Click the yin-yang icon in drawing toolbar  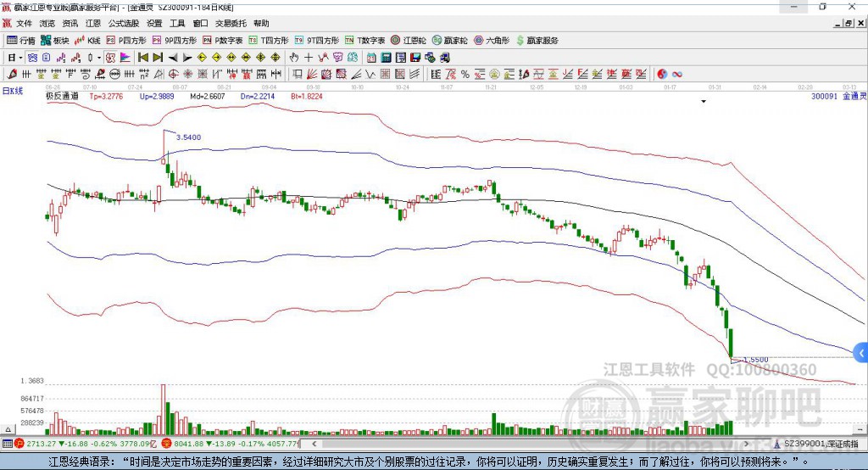click(x=662, y=75)
